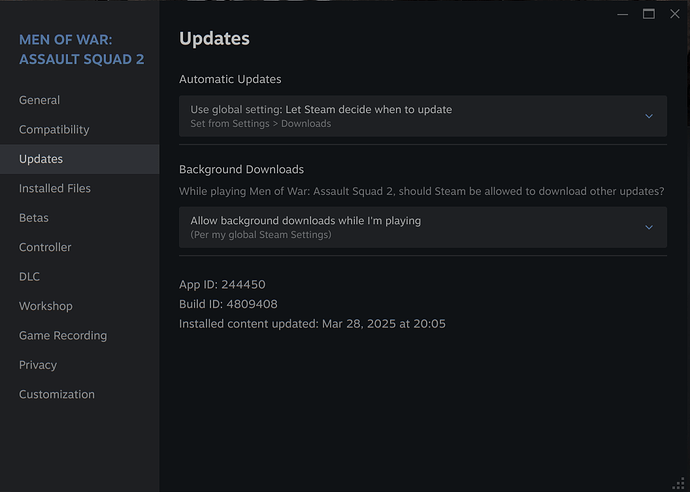Select the Updates tab in sidebar
The width and height of the screenshot is (690, 492).
[41, 159]
